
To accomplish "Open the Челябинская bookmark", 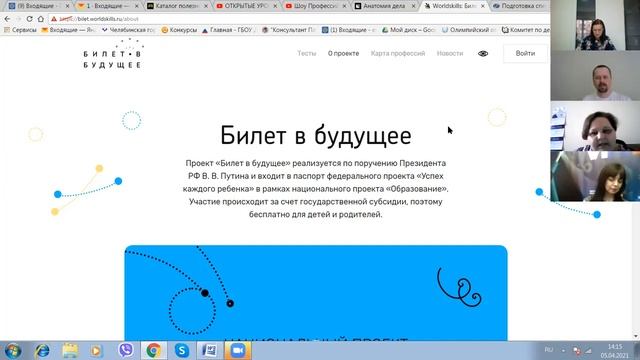I will (129, 30).
